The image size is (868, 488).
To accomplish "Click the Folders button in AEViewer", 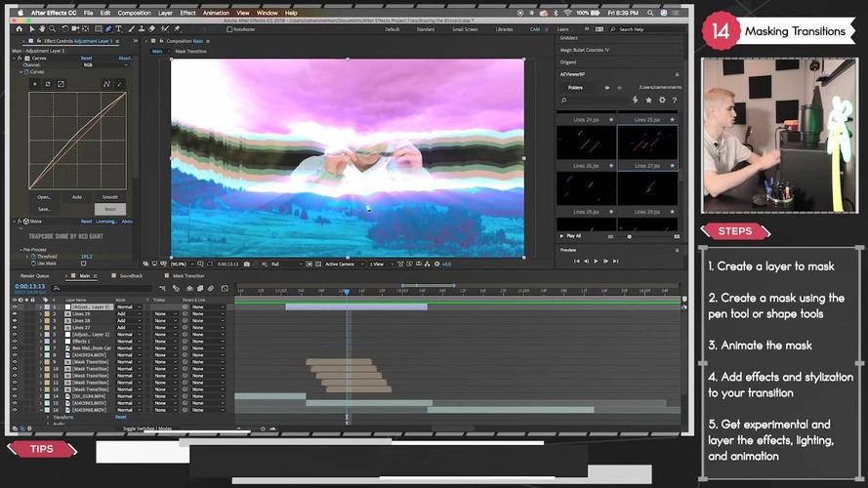I will click(576, 88).
